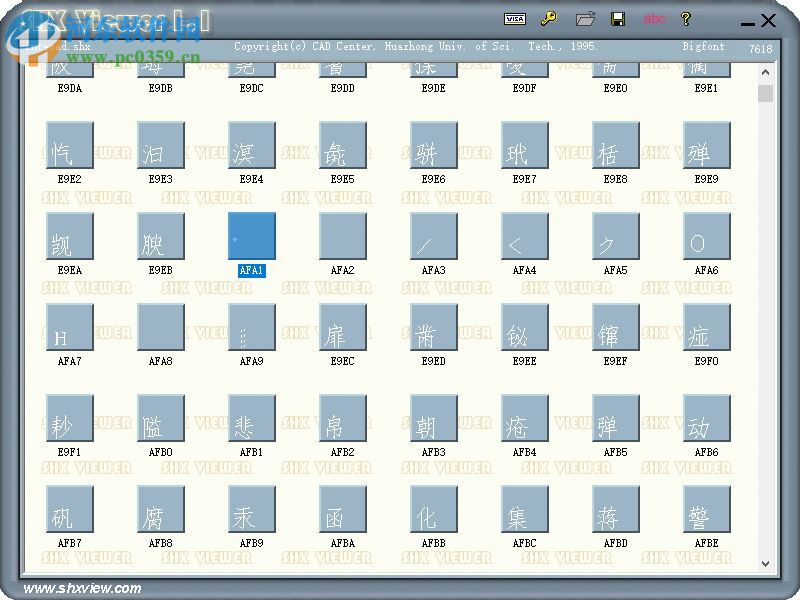The image size is (800, 600).
Task: Open a font file using the folder icon
Action: [x=583, y=18]
